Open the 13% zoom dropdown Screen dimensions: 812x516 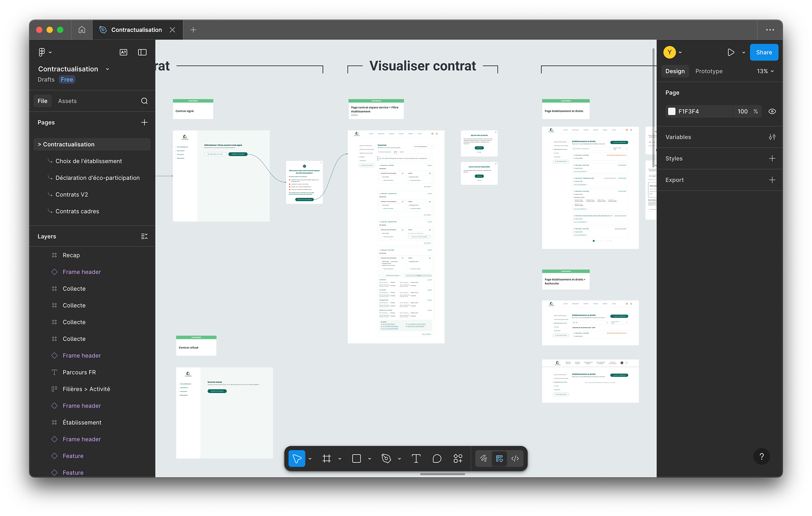coord(765,71)
